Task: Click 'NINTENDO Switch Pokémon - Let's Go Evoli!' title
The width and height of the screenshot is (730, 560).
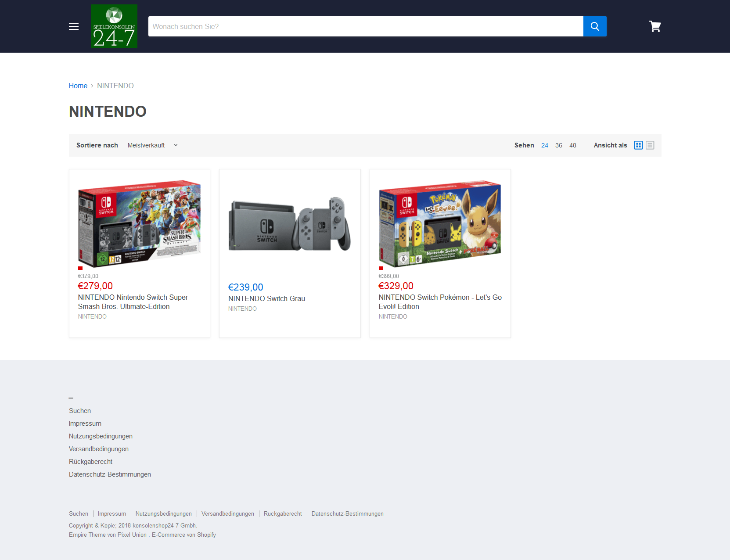Action: pyautogui.click(x=440, y=302)
